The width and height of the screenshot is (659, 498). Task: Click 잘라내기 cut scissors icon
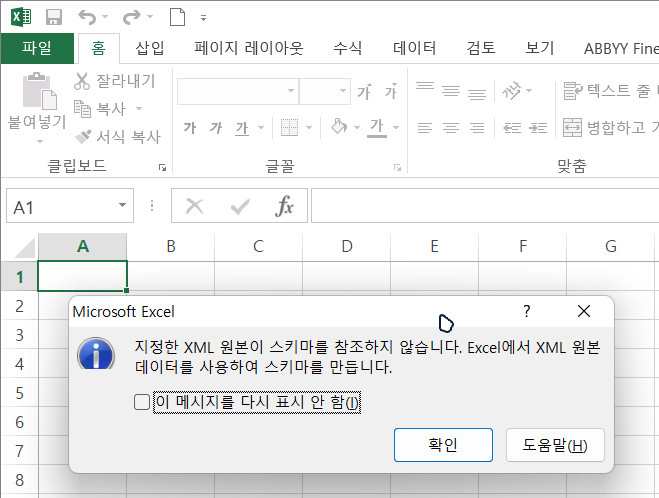point(82,81)
